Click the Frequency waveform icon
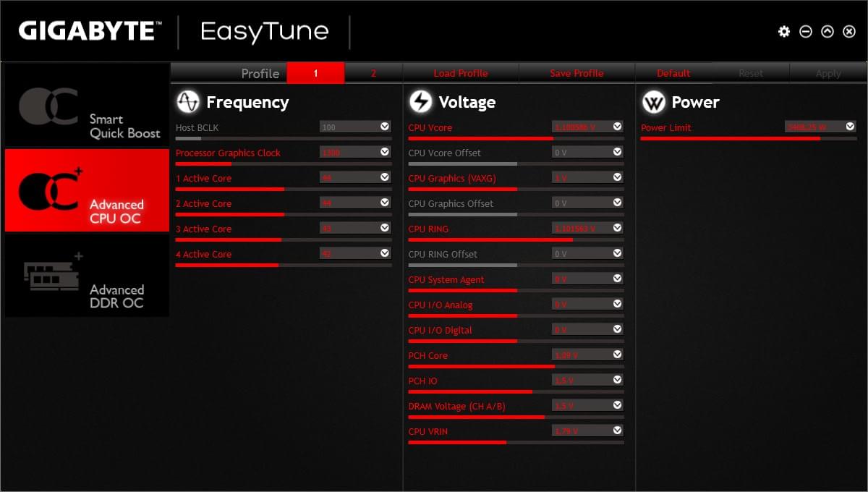868x492 pixels. [x=188, y=102]
